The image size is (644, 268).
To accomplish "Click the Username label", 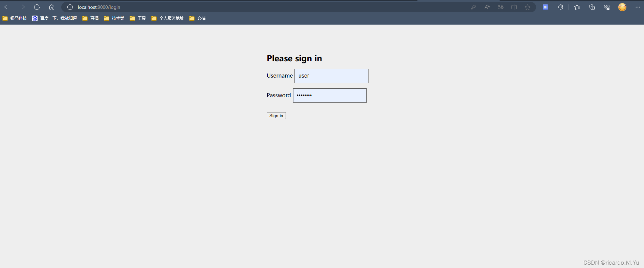I will tap(280, 76).
